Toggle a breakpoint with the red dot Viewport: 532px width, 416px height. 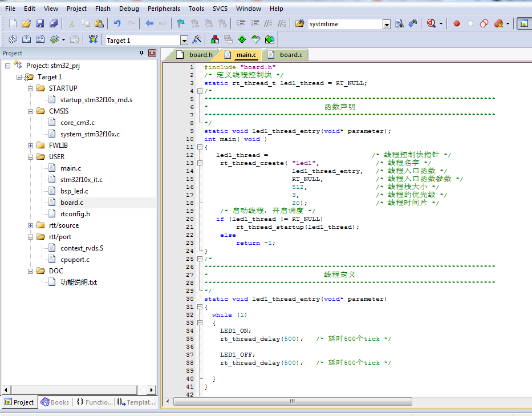[457, 23]
